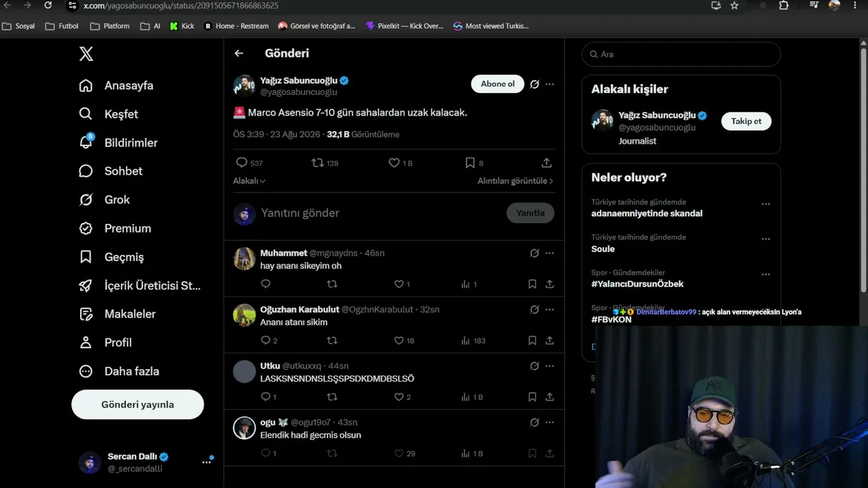This screenshot has height=488, width=868.
Task: Click the Gönderi yayınla button
Action: point(138,404)
